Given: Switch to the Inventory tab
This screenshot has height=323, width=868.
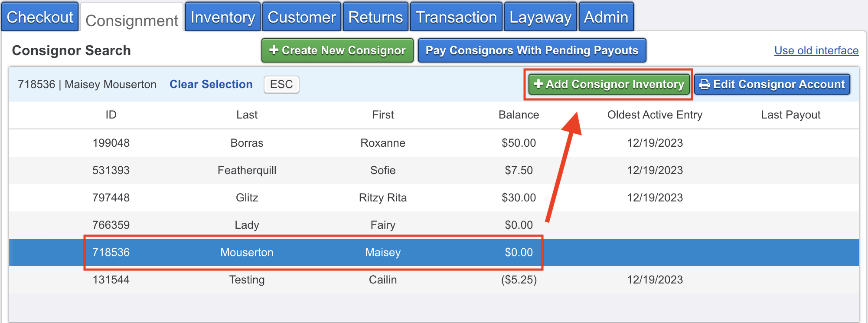Looking at the screenshot, I should pyautogui.click(x=222, y=17).
